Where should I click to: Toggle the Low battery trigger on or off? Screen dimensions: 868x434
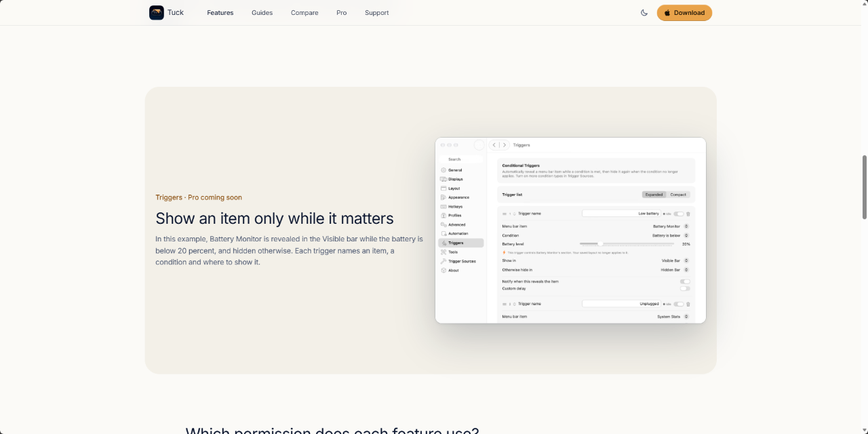[x=679, y=214]
